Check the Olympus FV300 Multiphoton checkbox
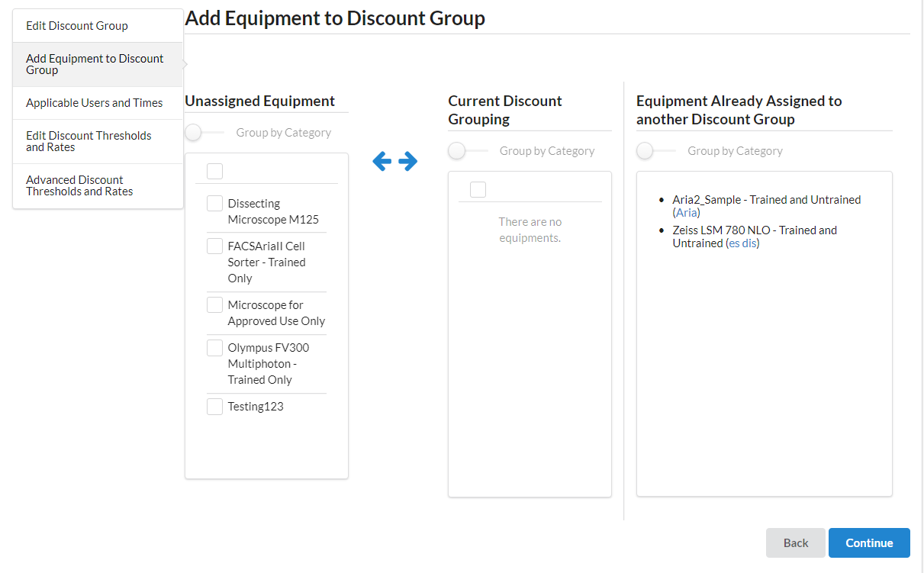 point(215,348)
